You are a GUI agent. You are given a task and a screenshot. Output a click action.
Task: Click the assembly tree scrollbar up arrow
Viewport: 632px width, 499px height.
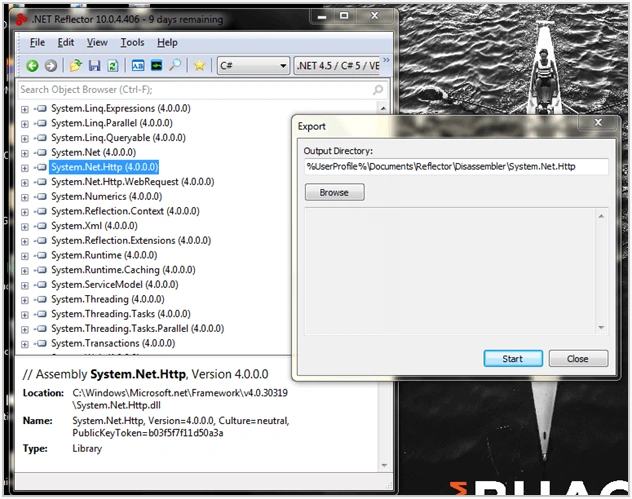click(x=383, y=108)
